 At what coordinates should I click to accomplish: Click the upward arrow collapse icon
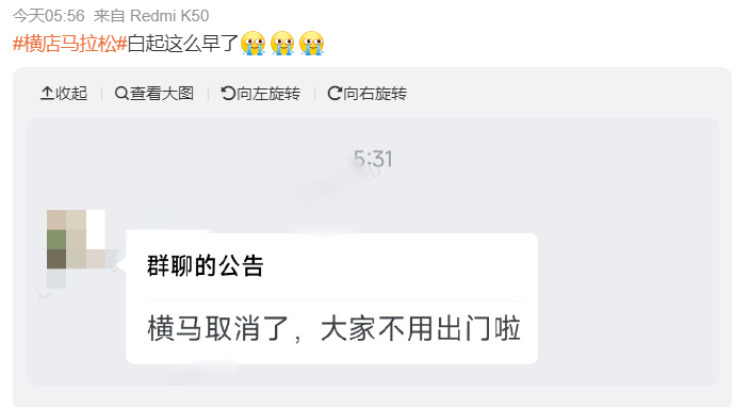point(47,93)
